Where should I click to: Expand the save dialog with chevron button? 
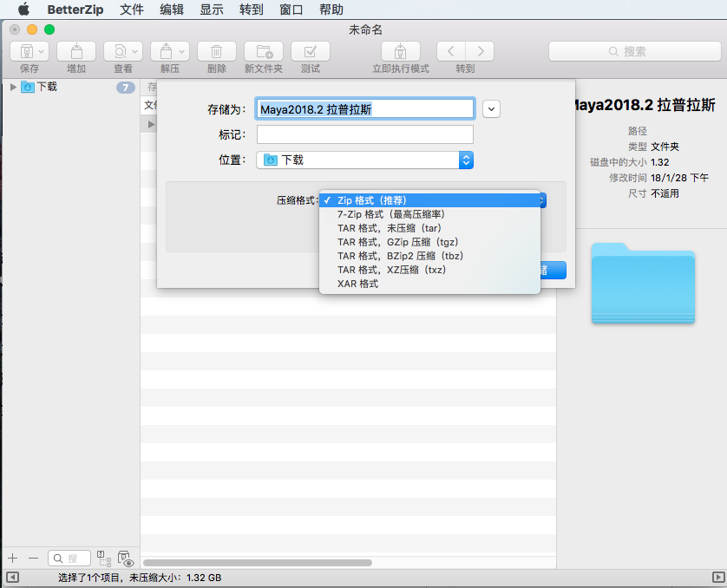[x=492, y=108]
